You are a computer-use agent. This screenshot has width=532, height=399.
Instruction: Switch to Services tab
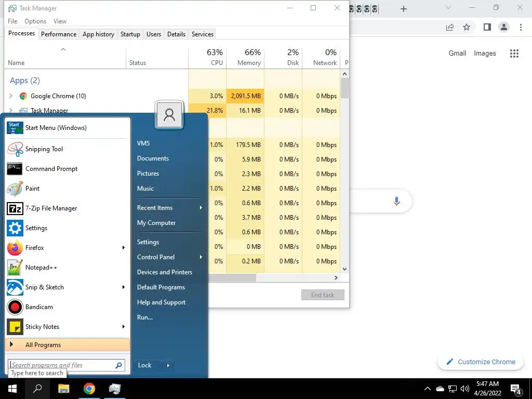(203, 34)
